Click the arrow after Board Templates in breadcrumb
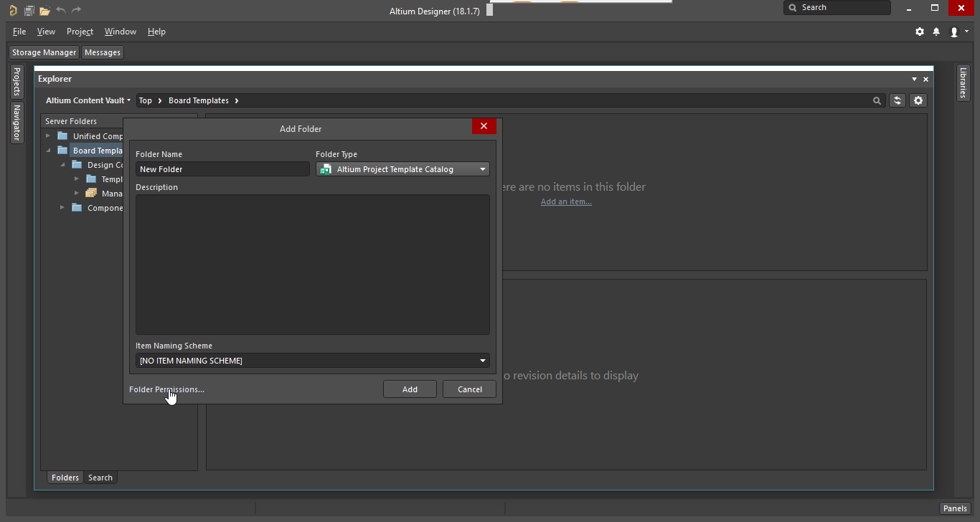This screenshot has height=522, width=980. pos(237,100)
